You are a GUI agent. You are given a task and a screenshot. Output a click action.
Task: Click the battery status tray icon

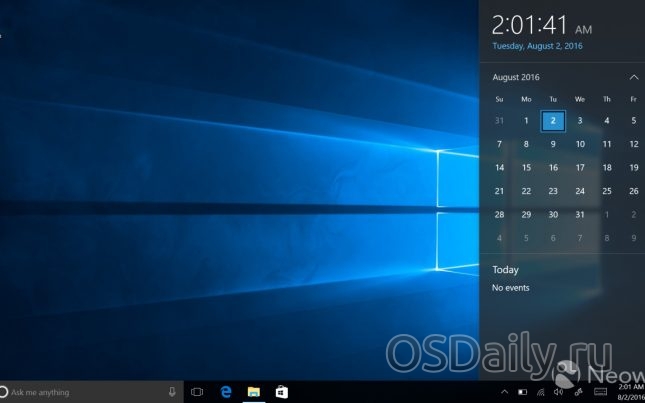(522, 392)
